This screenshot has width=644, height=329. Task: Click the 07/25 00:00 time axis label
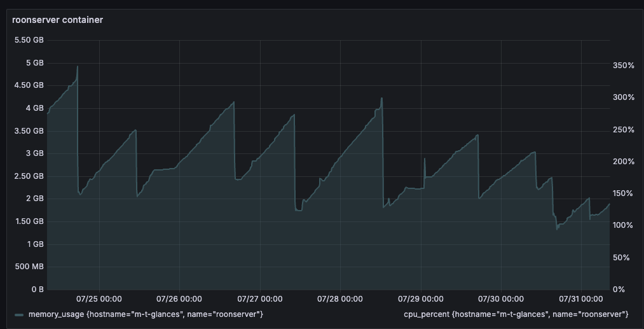point(99,299)
